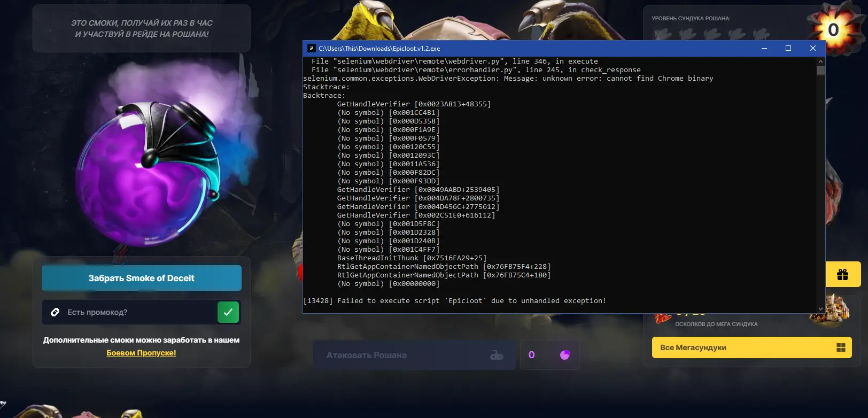This screenshot has height=418, width=868.
Task: Click the BaseThreadInitThunk backtrace line
Action: pyautogui.click(x=412, y=258)
